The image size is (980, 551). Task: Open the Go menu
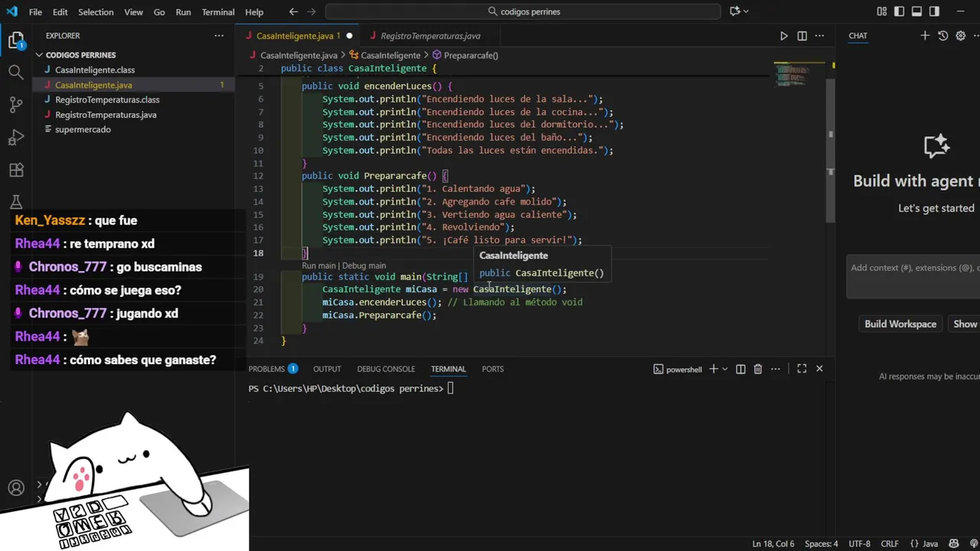coord(159,12)
